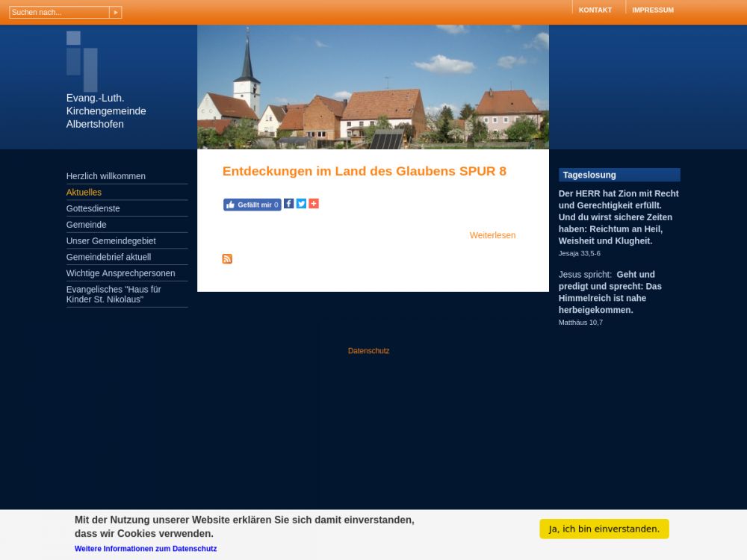Open the RSS feed icon

pos(227,259)
